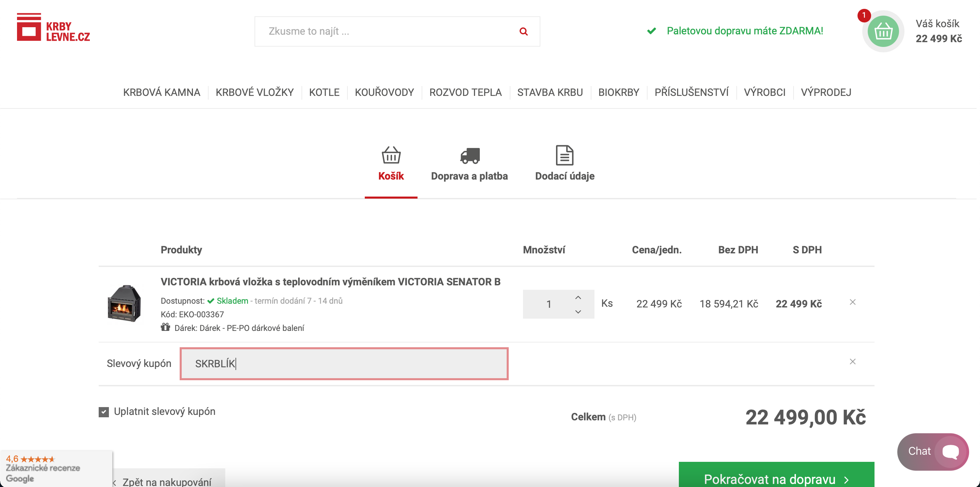Image resolution: width=980 pixels, height=487 pixels.
Task: Open STAVBA KRBU menu
Action: 550,93
